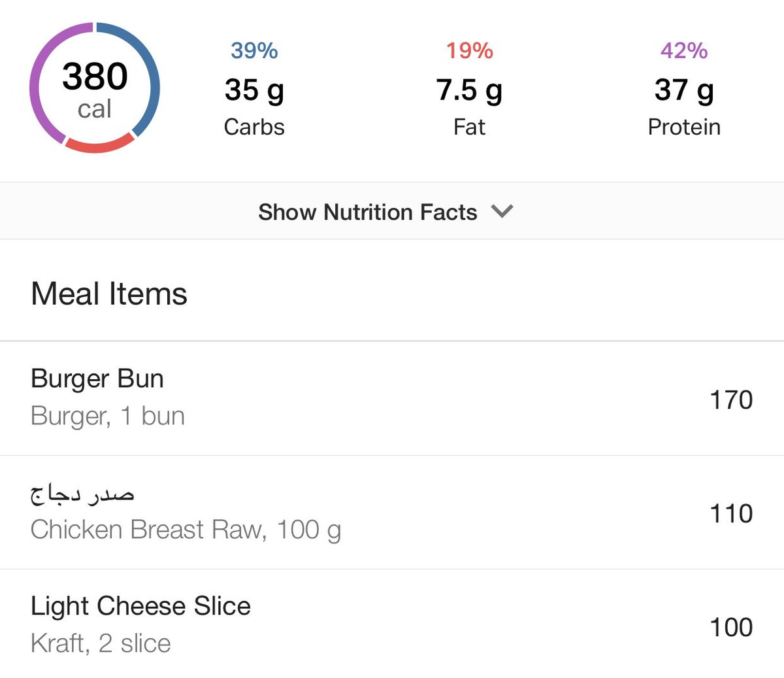This screenshot has width=784, height=678.
Task: Tap the Kraft, 2 slice serving text
Action: point(101,643)
